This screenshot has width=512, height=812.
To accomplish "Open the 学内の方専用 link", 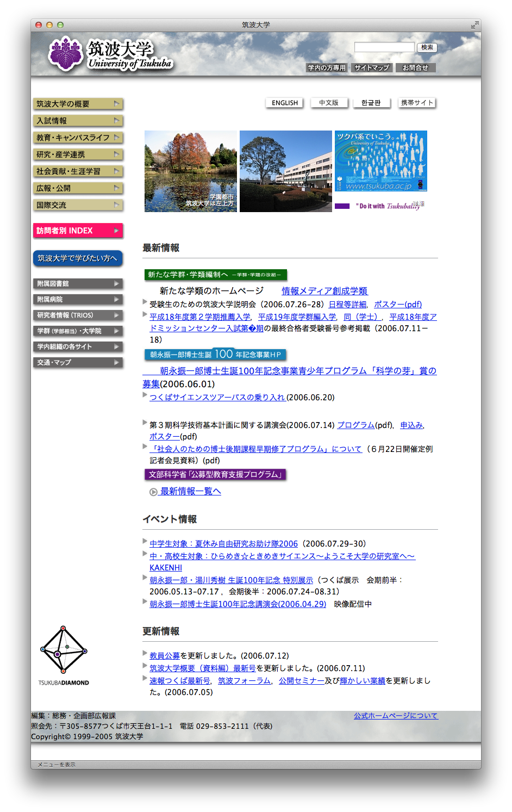I will [x=327, y=68].
